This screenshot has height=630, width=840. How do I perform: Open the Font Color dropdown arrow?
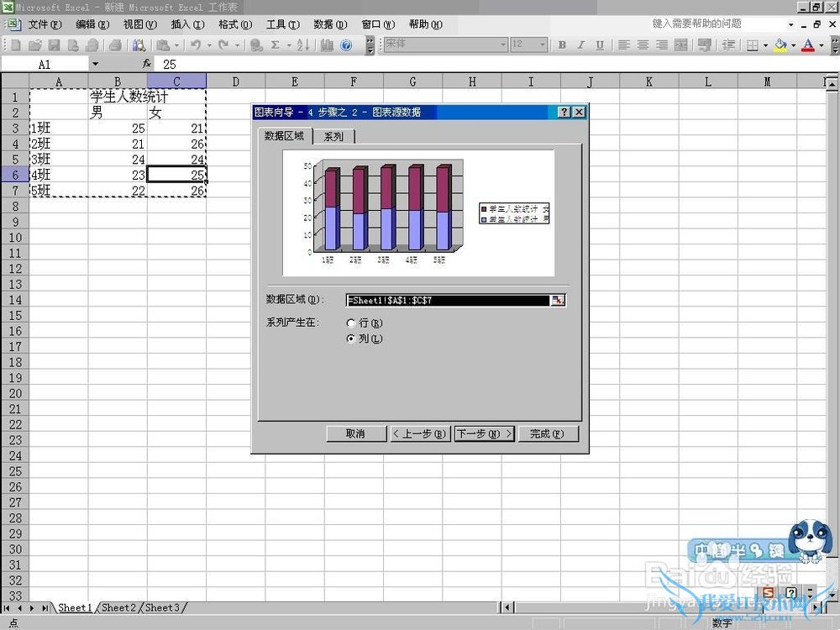(822, 45)
